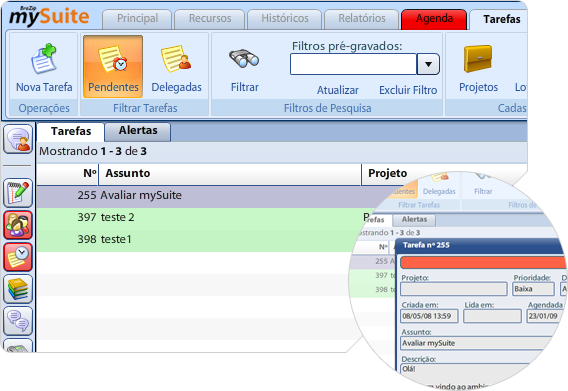
Task: Sort by Assunto column header
Action: 230,174
